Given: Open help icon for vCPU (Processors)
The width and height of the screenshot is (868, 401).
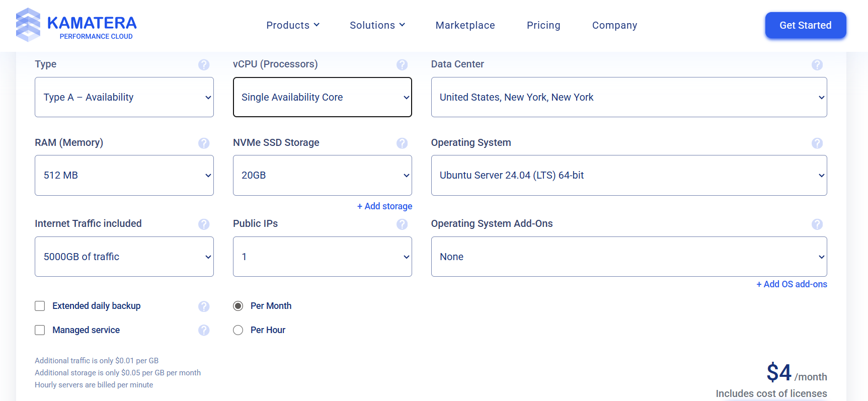Looking at the screenshot, I should click(402, 64).
